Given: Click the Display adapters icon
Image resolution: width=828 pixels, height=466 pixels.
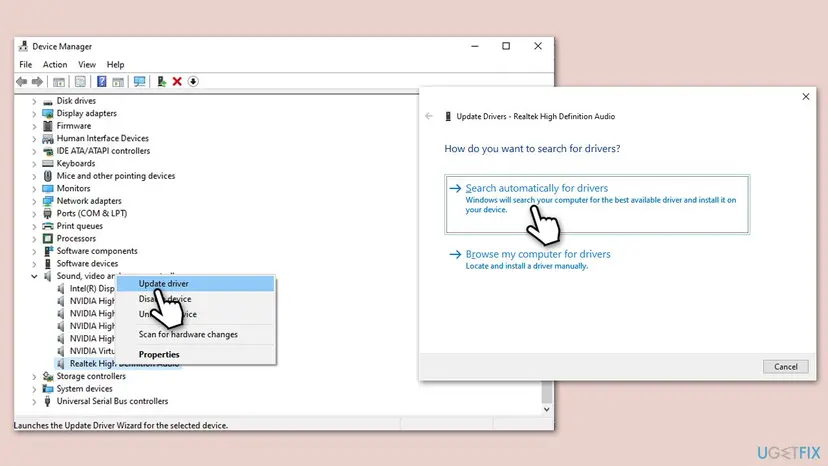Looking at the screenshot, I should coord(48,114).
